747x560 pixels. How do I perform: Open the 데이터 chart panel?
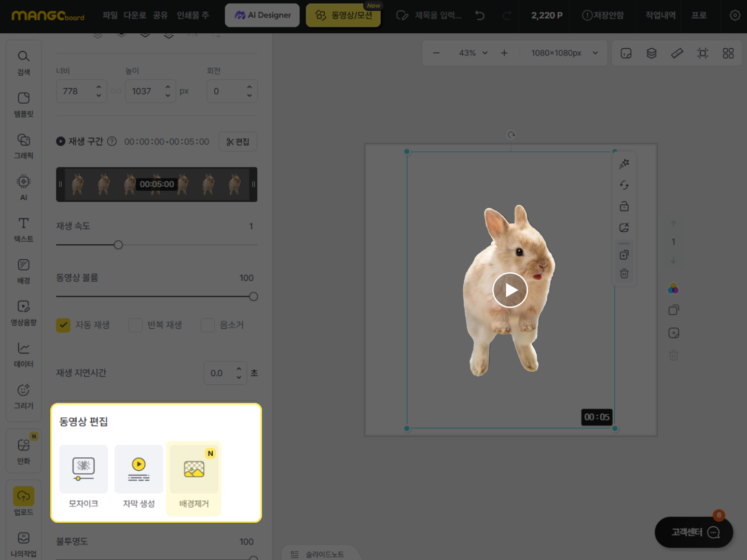coord(23,355)
